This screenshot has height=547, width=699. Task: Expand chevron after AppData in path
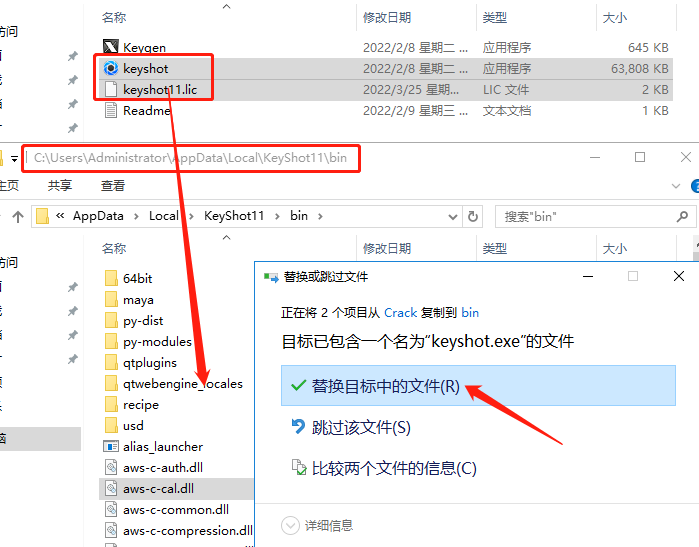136,217
